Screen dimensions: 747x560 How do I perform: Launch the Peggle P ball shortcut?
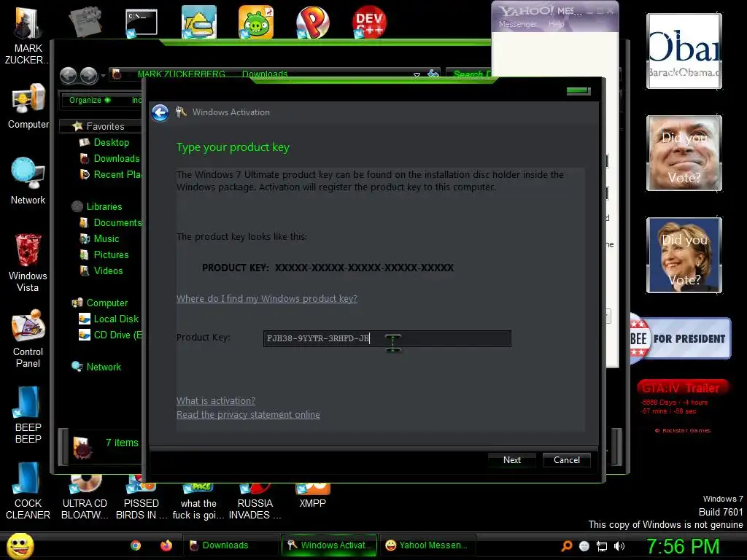click(312, 22)
